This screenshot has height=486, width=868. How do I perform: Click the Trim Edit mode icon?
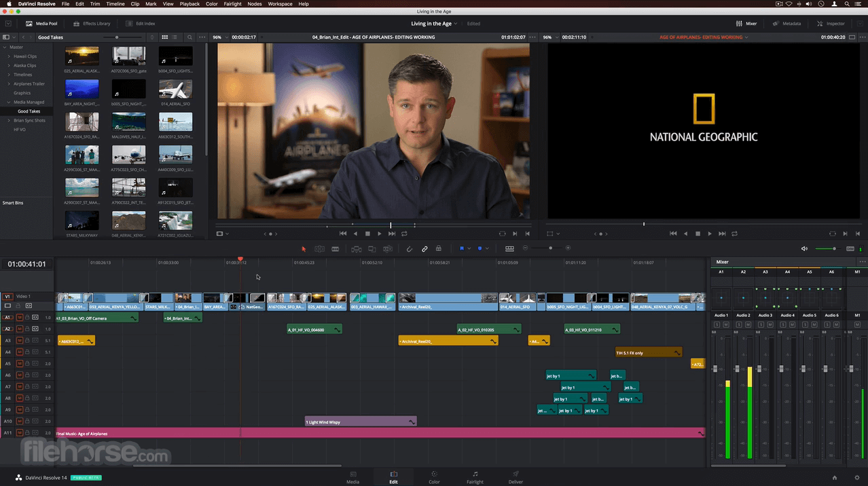[319, 249]
